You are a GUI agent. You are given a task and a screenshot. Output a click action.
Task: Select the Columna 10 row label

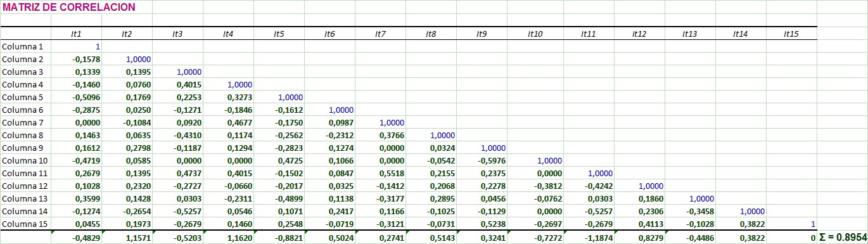coord(25,160)
